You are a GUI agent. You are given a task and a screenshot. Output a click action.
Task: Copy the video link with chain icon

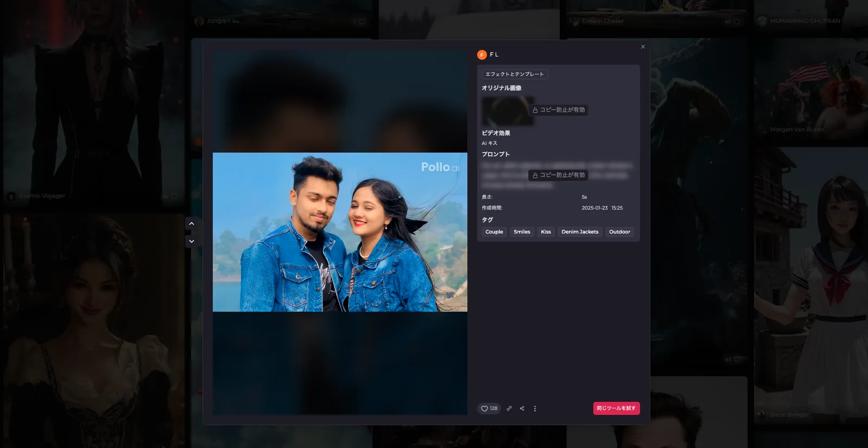[x=509, y=408]
